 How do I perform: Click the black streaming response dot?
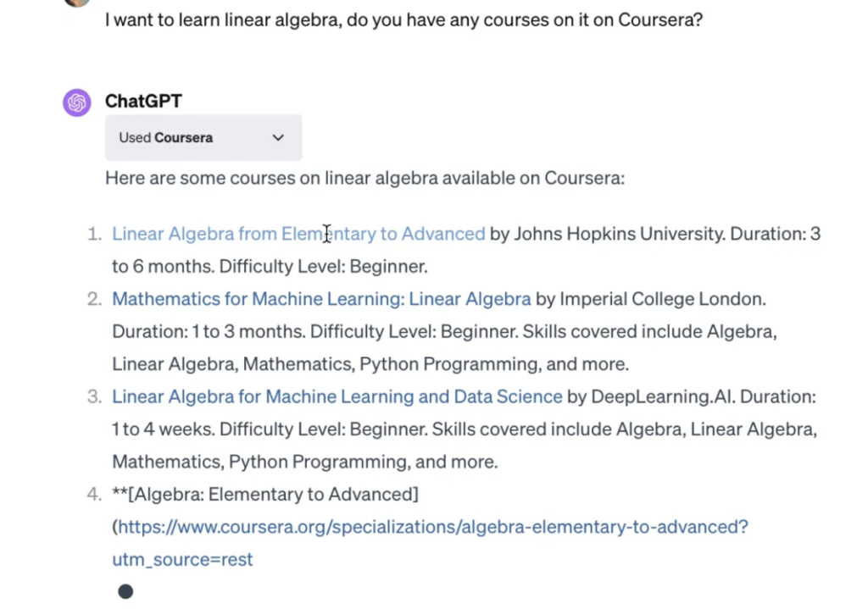pos(125,592)
